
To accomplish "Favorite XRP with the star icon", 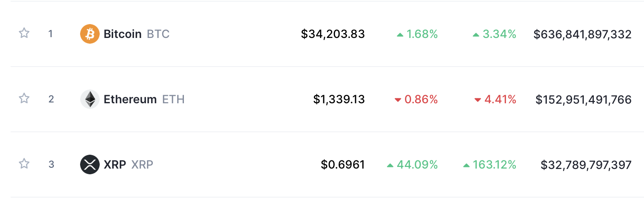I will 24,164.
